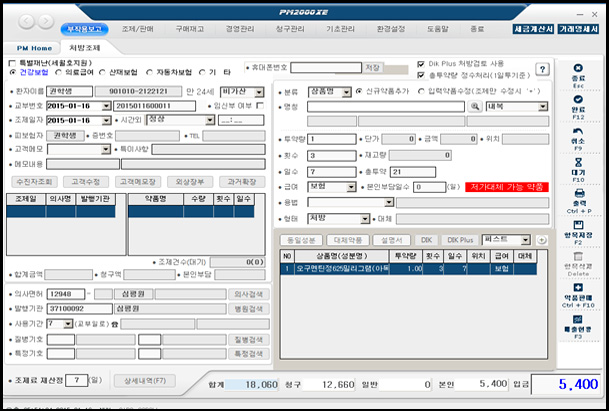Open the 형태 처방 dropdown
The height and width of the screenshot is (411, 609).
(x=365, y=219)
